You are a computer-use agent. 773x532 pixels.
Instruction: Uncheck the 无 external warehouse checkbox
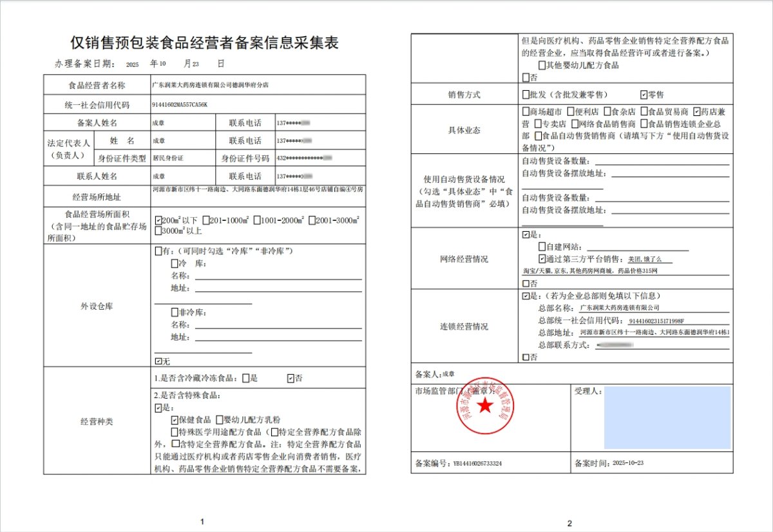[x=158, y=361]
